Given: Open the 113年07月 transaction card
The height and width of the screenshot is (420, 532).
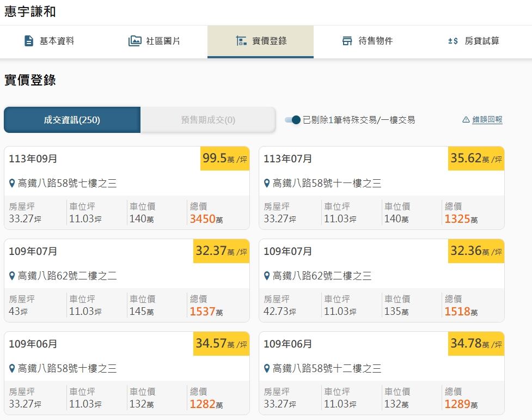Looking at the screenshot, I should (x=381, y=188).
